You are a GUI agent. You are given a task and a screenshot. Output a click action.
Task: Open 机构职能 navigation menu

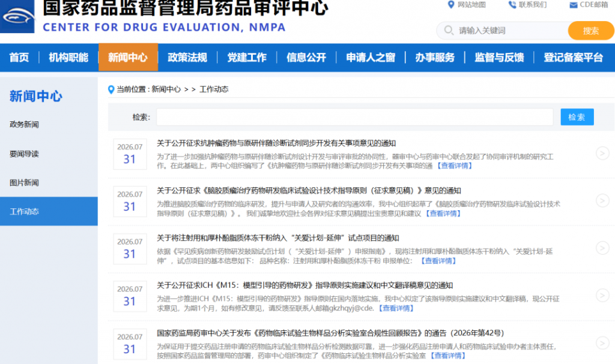[x=68, y=57]
